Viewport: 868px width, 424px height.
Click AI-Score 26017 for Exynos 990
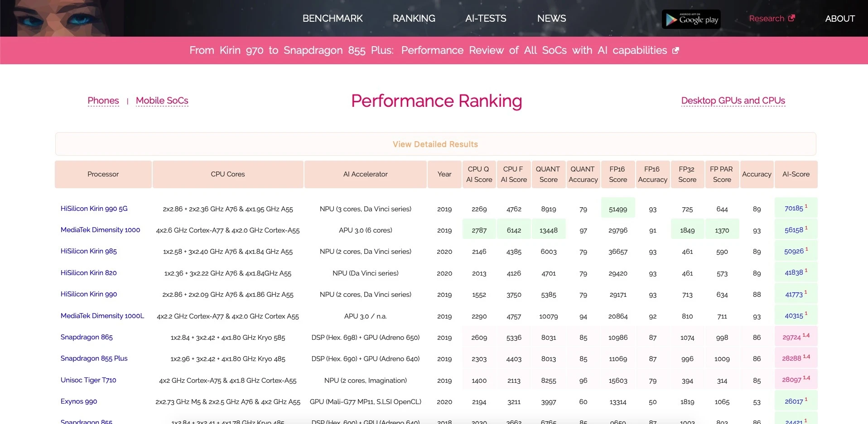point(796,401)
